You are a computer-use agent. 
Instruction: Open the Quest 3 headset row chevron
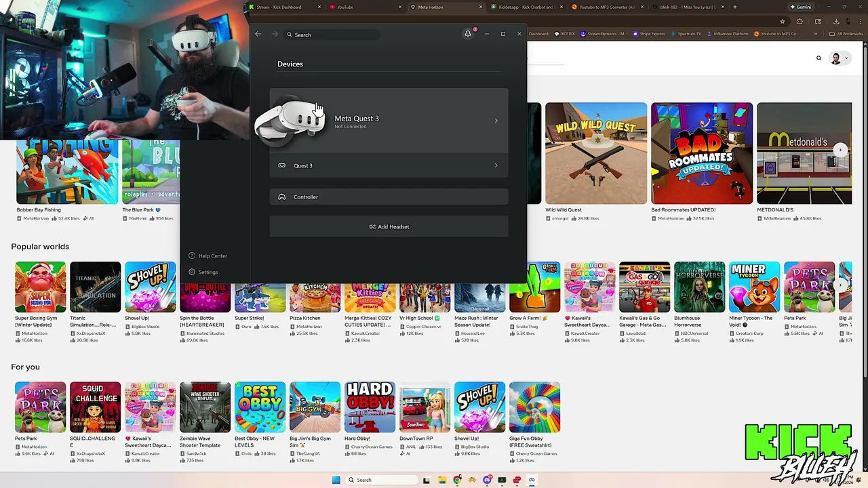click(496, 165)
